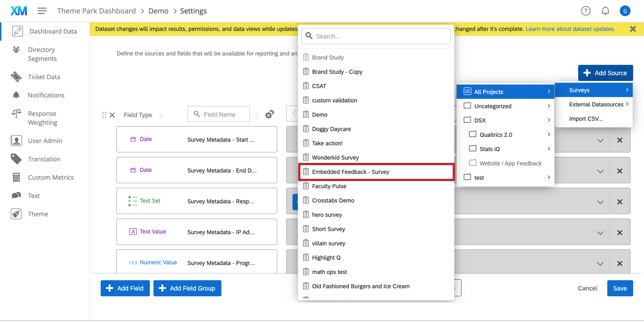The image size is (644, 322).
Task: Select Import CSV option
Action: 586,119
